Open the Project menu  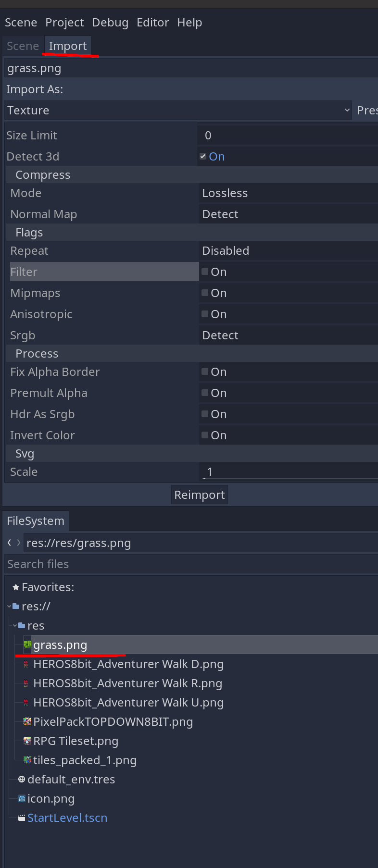pyautogui.click(x=64, y=23)
